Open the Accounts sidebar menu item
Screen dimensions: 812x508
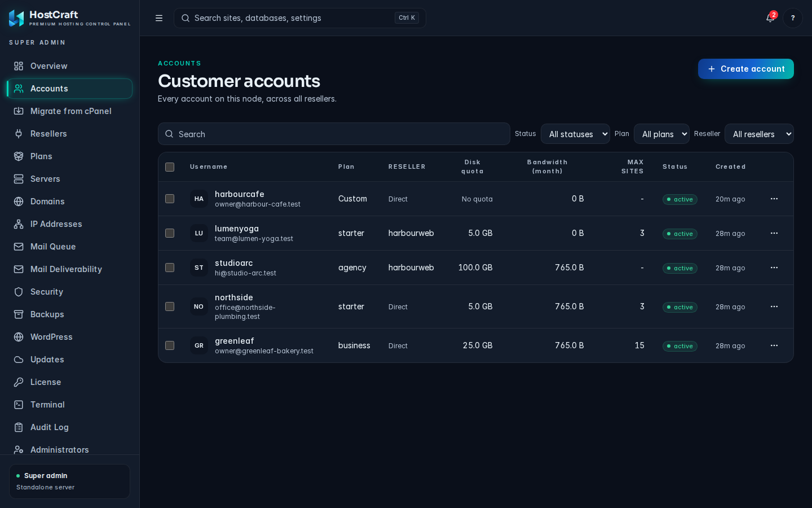[70, 89]
